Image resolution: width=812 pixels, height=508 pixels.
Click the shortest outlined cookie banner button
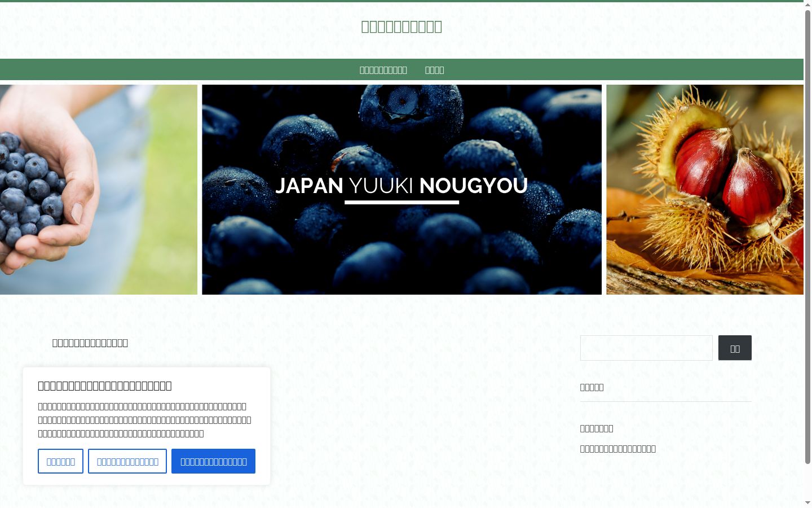click(x=60, y=461)
